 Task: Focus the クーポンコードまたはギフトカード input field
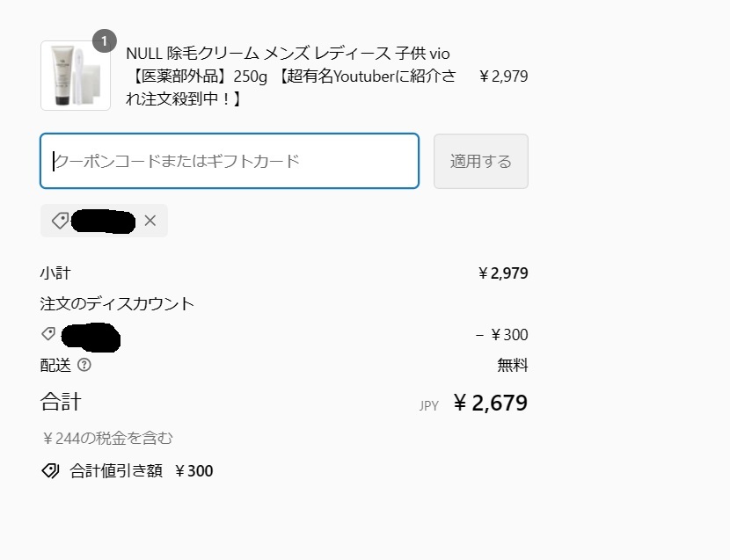click(x=230, y=161)
